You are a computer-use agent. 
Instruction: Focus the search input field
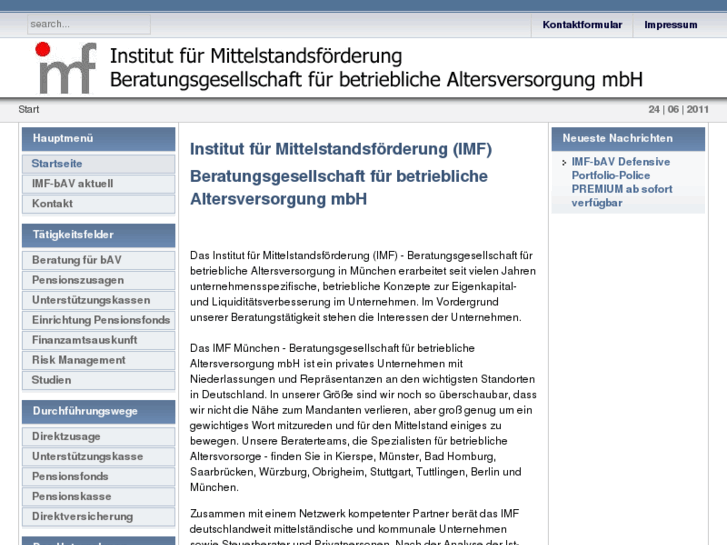pyautogui.click(x=89, y=24)
